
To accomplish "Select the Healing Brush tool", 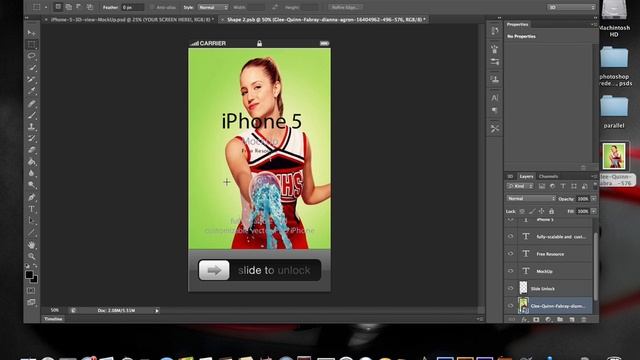I will pyautogui.click(x=31, y=103).
